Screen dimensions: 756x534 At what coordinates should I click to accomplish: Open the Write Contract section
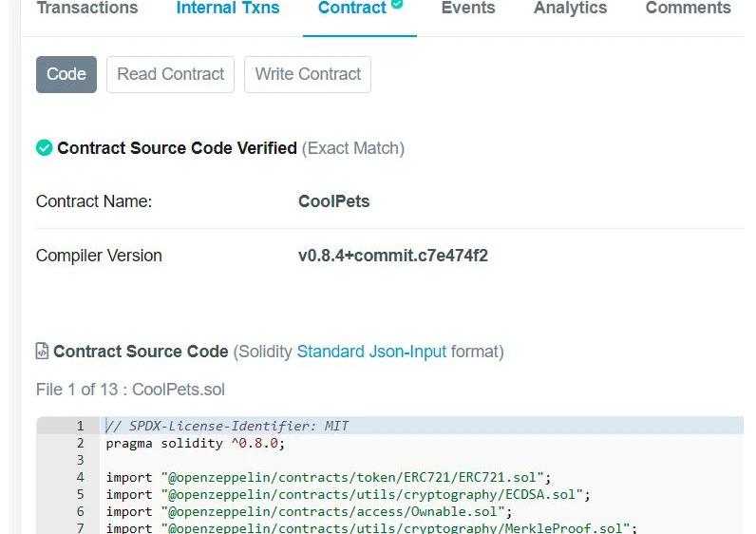pyautogui.click(x=308, y=74)
